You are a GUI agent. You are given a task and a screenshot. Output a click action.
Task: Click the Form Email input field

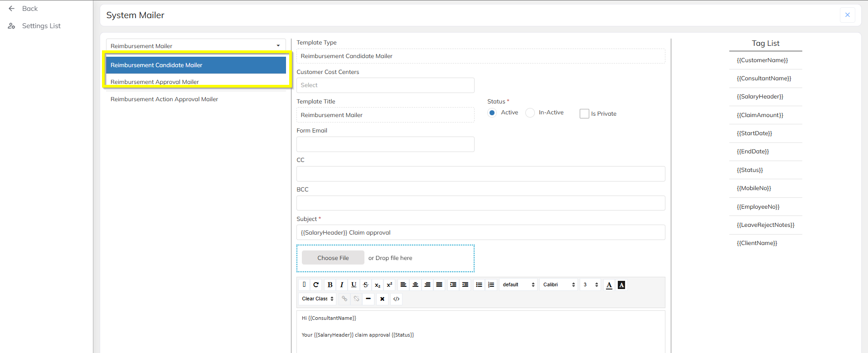point(385,144)
